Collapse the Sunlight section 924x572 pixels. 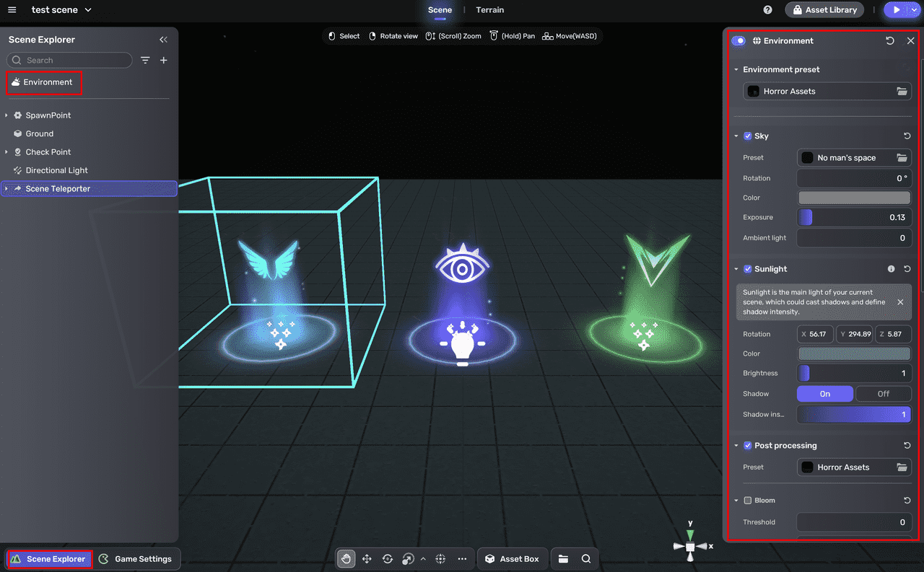coord(736,269)
